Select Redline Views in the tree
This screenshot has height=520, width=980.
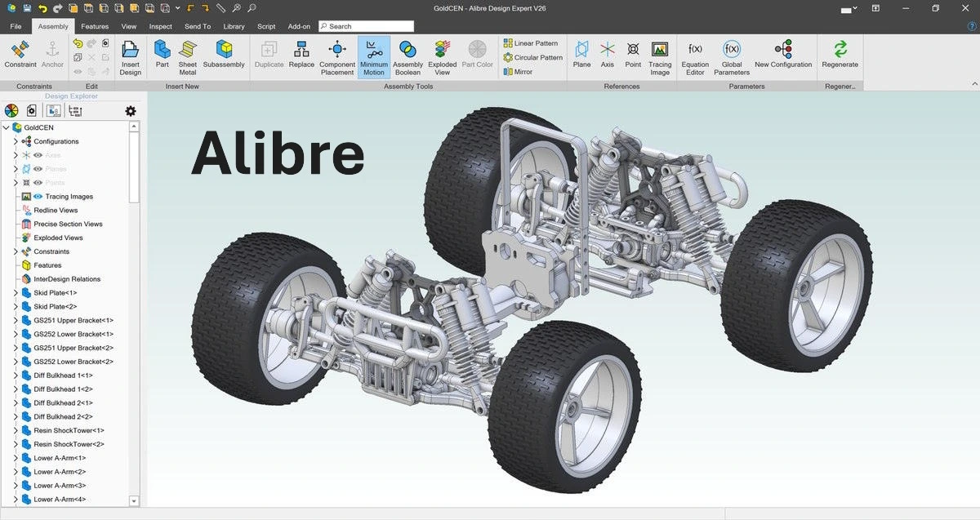tap(56, 211)
